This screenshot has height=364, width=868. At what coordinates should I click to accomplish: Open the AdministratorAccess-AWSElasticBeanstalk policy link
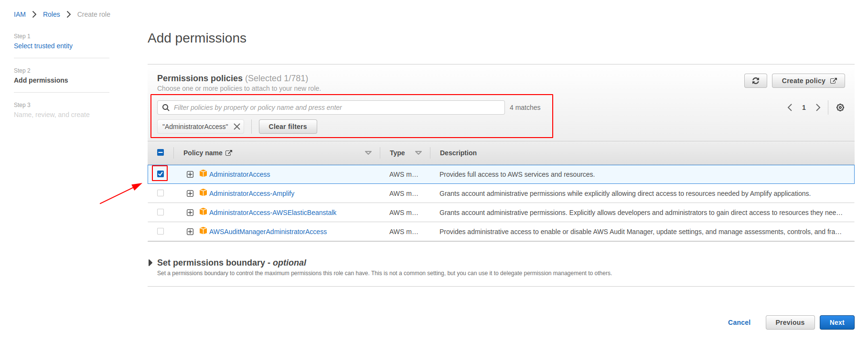(x=273, y=213)
